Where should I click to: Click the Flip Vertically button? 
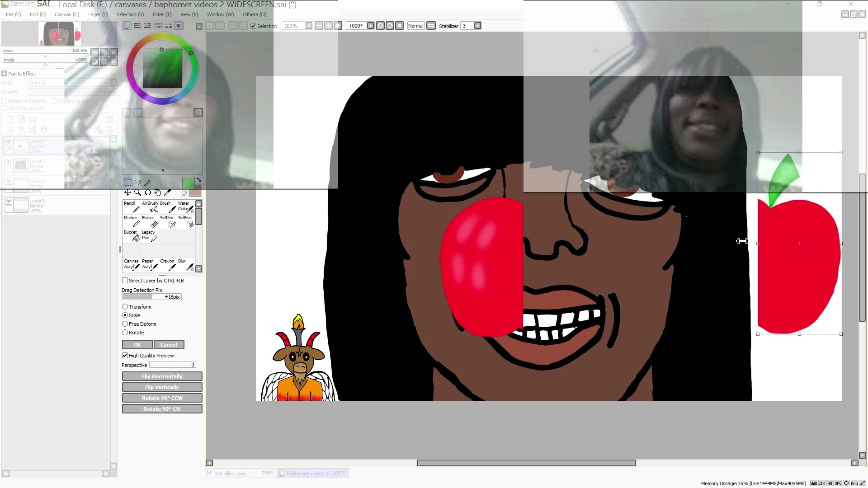point(162,387)
